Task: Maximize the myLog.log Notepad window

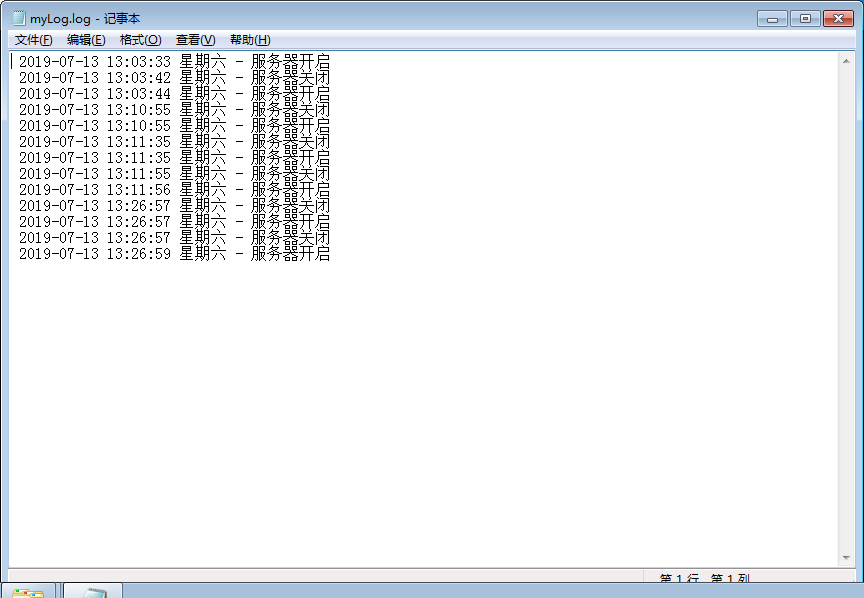Action: pyautogui.click(x=805, y=19)
